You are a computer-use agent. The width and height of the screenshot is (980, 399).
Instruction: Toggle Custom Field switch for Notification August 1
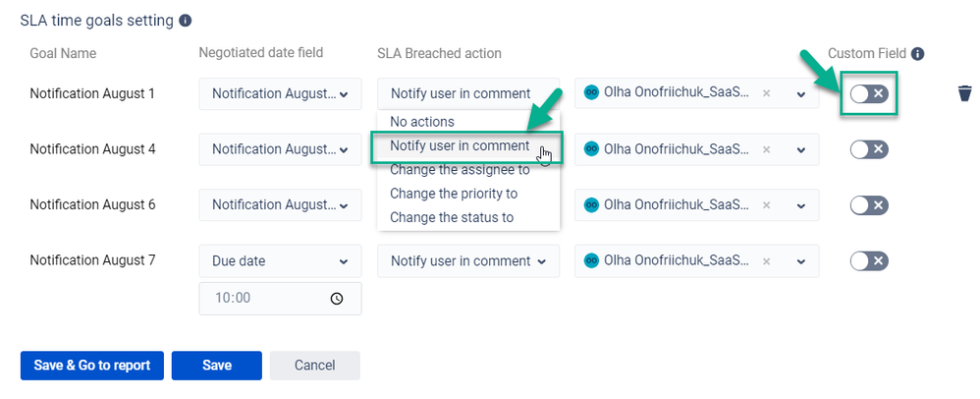click(x=869, y=93)
